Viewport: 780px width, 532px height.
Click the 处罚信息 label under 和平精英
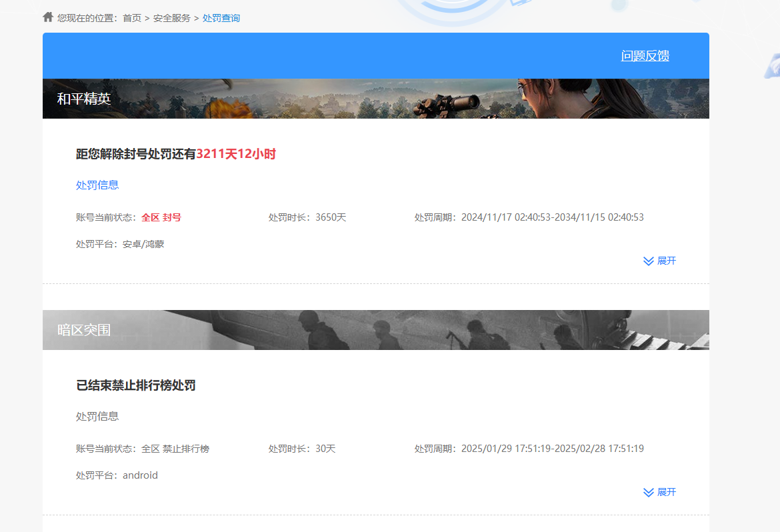(97, 185)
